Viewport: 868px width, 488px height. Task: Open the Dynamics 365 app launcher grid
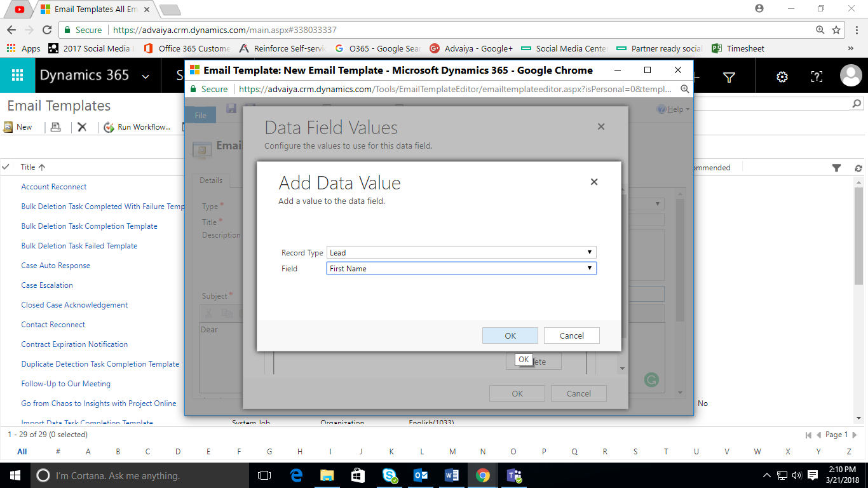[x=17, y=76]
